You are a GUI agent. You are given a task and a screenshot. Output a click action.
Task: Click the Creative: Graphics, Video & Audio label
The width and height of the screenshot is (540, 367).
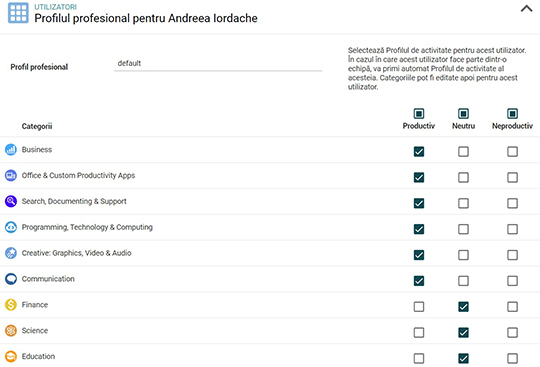76,253
